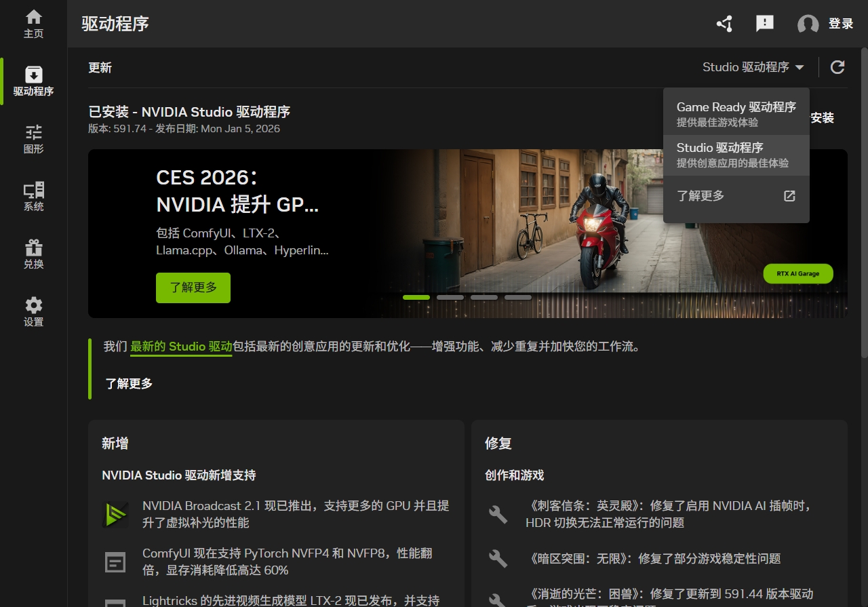Choose Studio 驱动程序 menu option

[x=736, y=155]
